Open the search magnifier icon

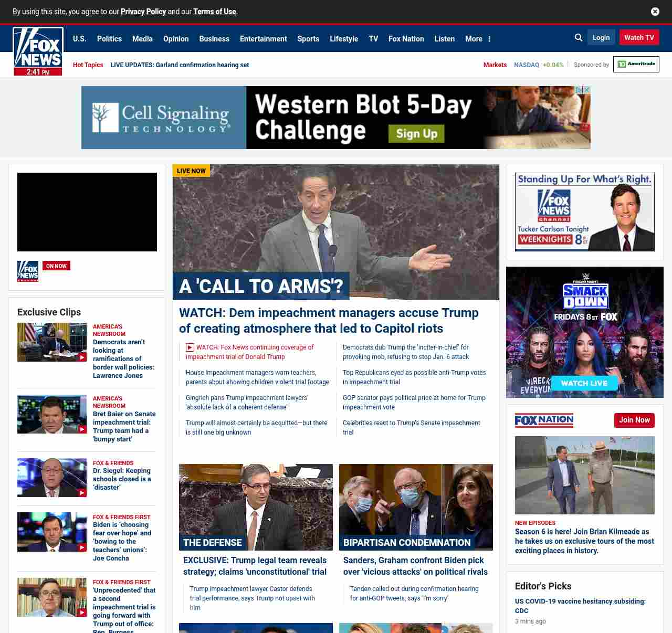click(x=579, y=38)
